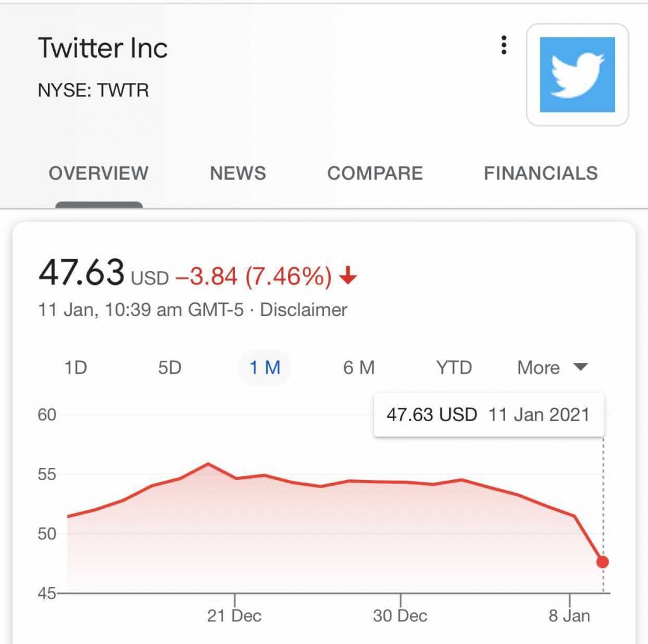Viewport: 648px width, 644px height.
Task: Click the red downward arrow indicator
Action: 347,276
